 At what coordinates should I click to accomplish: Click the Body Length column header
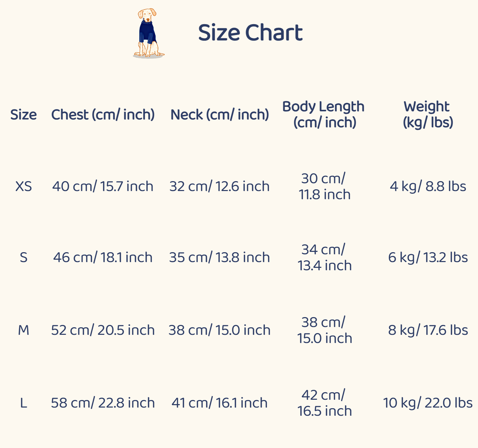coord(324,114)
